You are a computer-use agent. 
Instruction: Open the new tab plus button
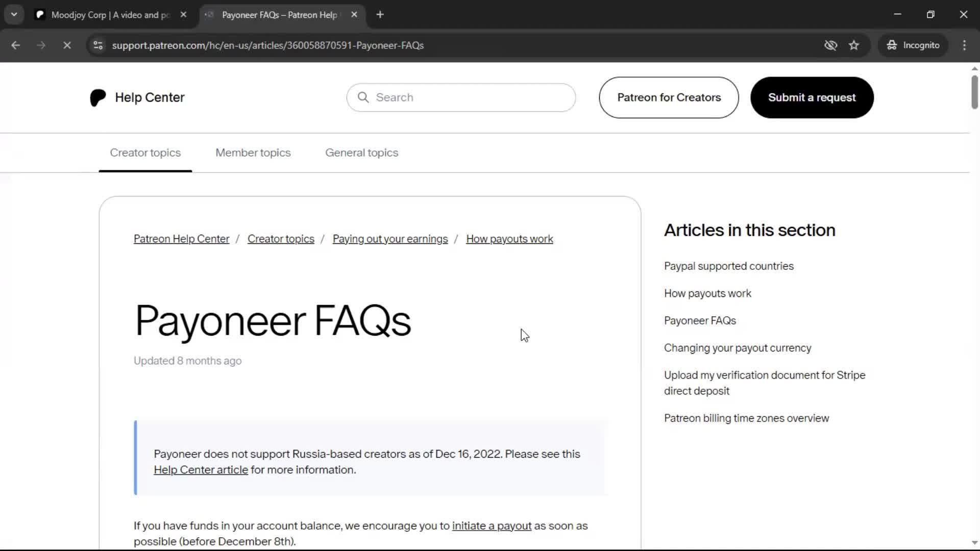point(380,15)
